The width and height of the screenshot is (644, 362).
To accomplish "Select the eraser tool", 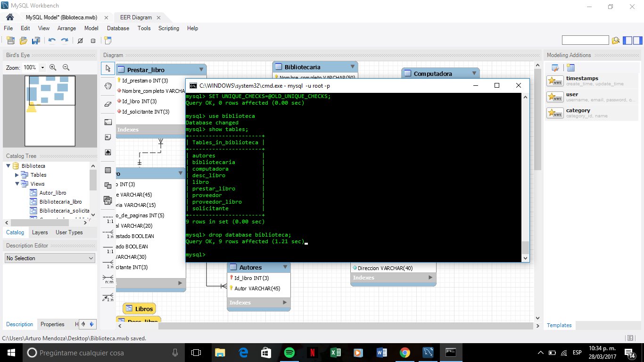I will [108, 104].
